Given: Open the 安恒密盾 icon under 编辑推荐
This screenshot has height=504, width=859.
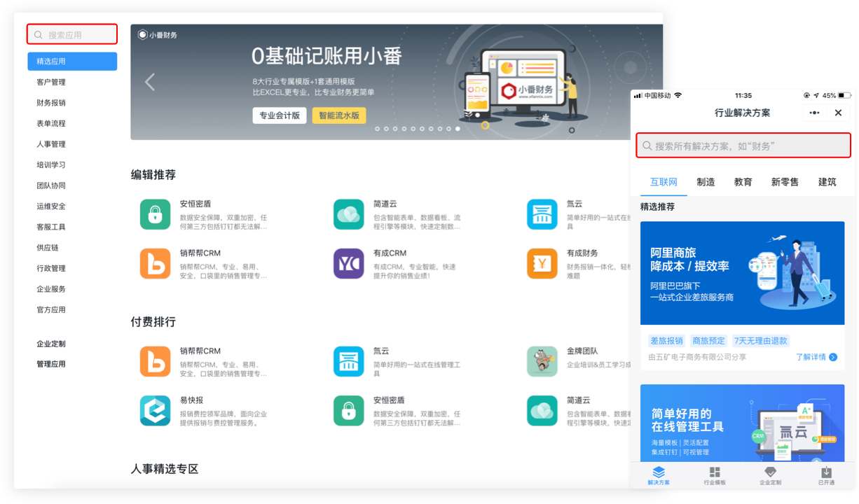Looking at the screenshot, I should [x=155, y=214].
